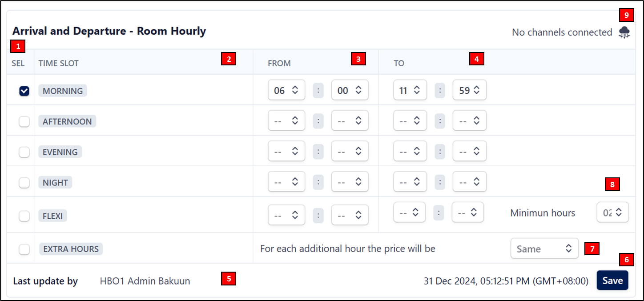Enable the EXTRA HOURS checkbox

(24, 249)
